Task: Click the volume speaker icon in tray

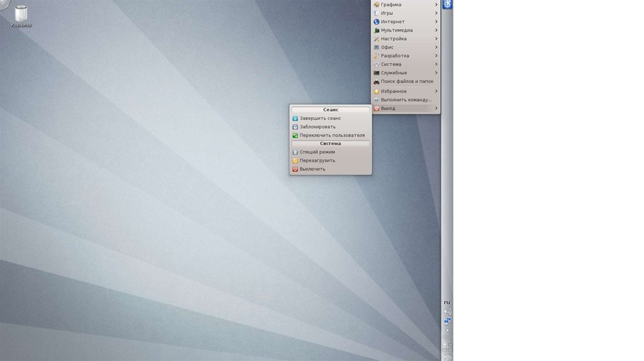Action: tap(447, 312)
